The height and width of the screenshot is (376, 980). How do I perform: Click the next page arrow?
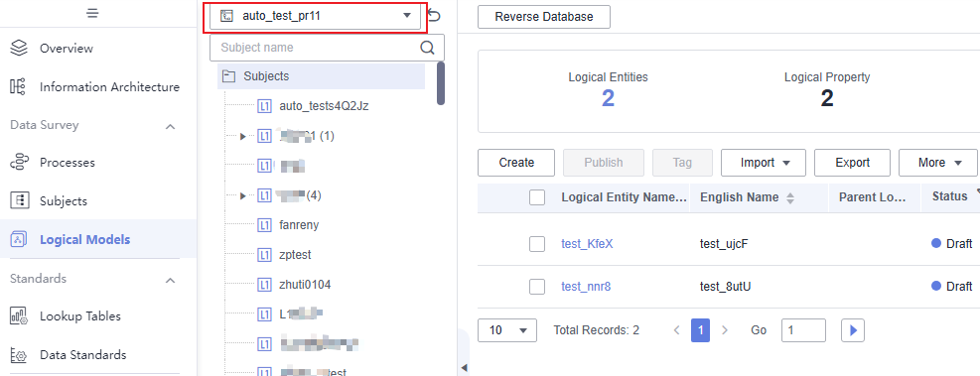725,329
